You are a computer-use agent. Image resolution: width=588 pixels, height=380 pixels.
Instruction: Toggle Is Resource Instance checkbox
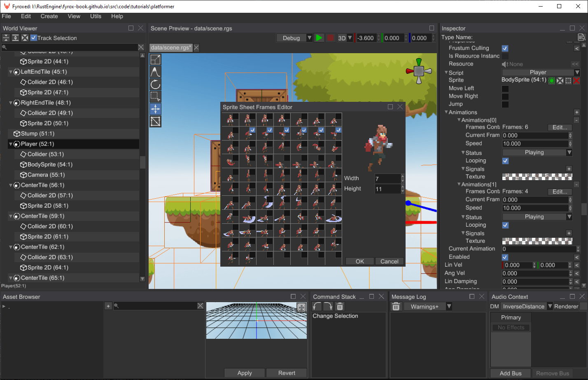click(505, 56)
